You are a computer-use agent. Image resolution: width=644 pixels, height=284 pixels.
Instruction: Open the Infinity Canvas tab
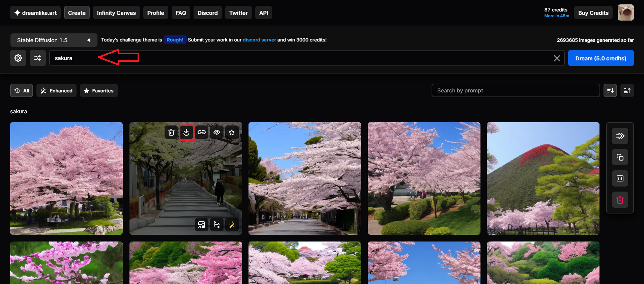(x=116, y=13)
